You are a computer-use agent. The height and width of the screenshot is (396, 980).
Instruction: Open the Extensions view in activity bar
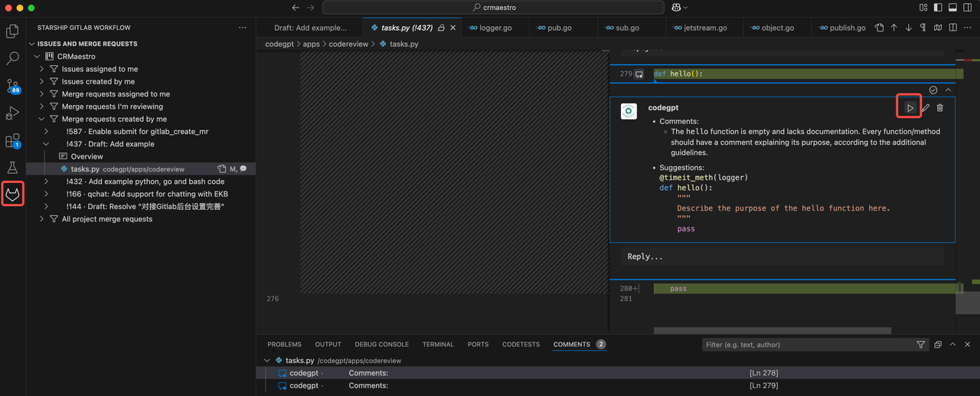click(13, 141)
